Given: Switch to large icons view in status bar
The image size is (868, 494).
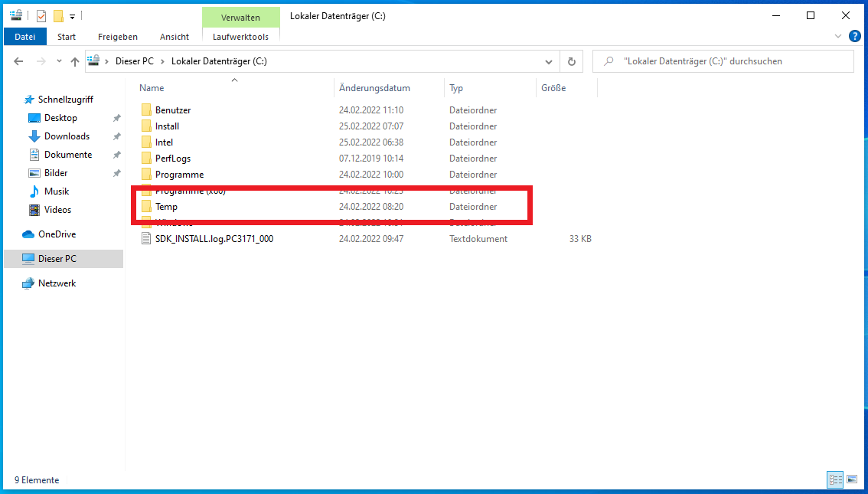Looking at the screenshot, I should click(852, 480).
